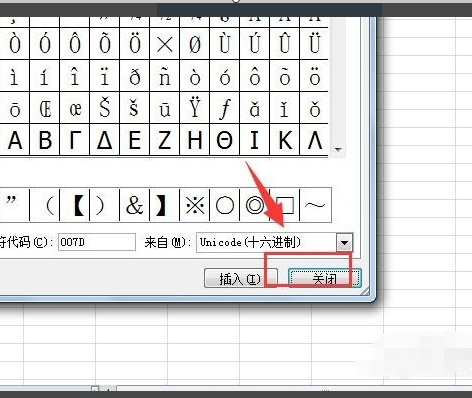Pick recent symbol double circle ◎
472x398 pixels.
point(255,205)
